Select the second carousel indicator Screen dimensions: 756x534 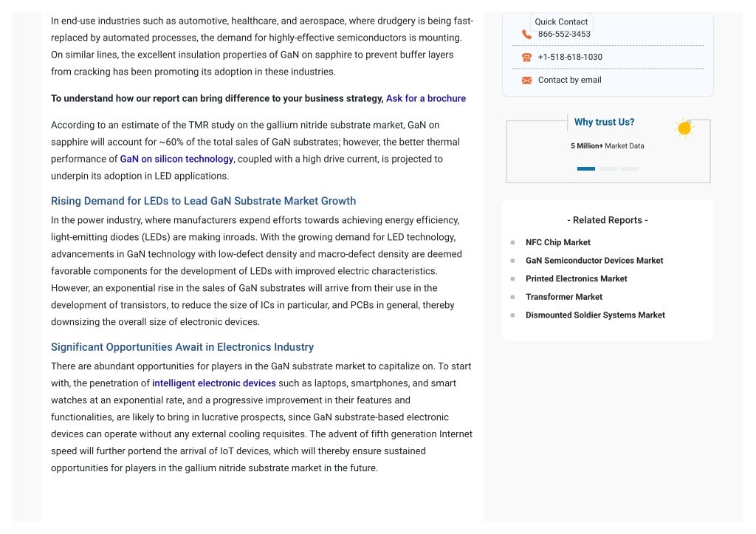[x=608, y=169]
